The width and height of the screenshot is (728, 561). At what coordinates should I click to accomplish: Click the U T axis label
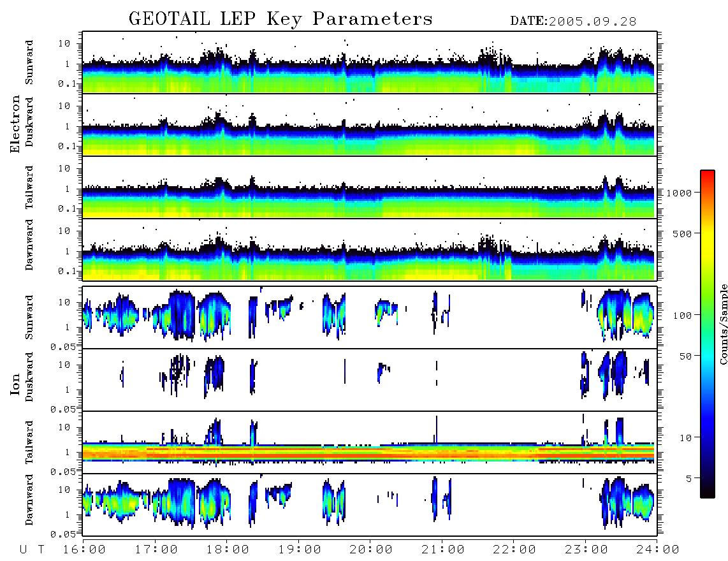coord(32,550)
